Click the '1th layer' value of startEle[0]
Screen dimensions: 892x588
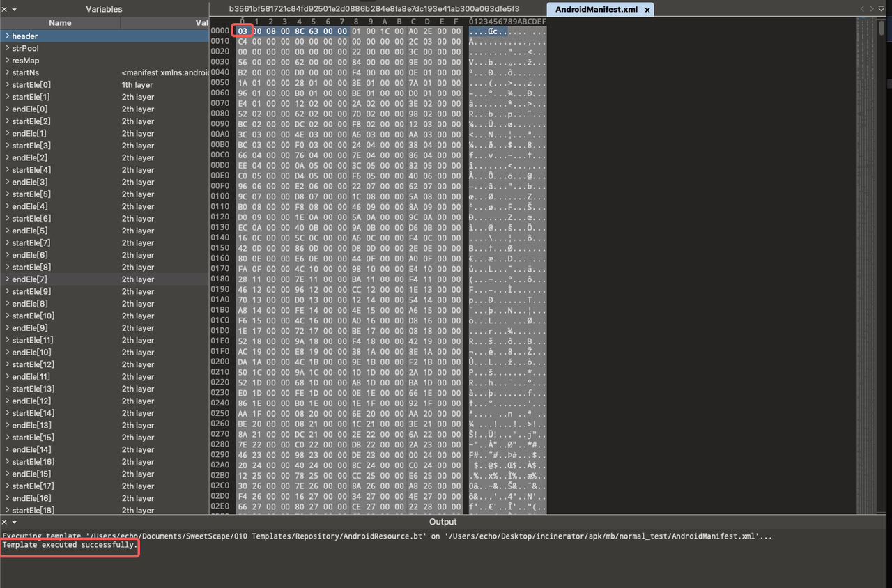(x=137, y=85)
